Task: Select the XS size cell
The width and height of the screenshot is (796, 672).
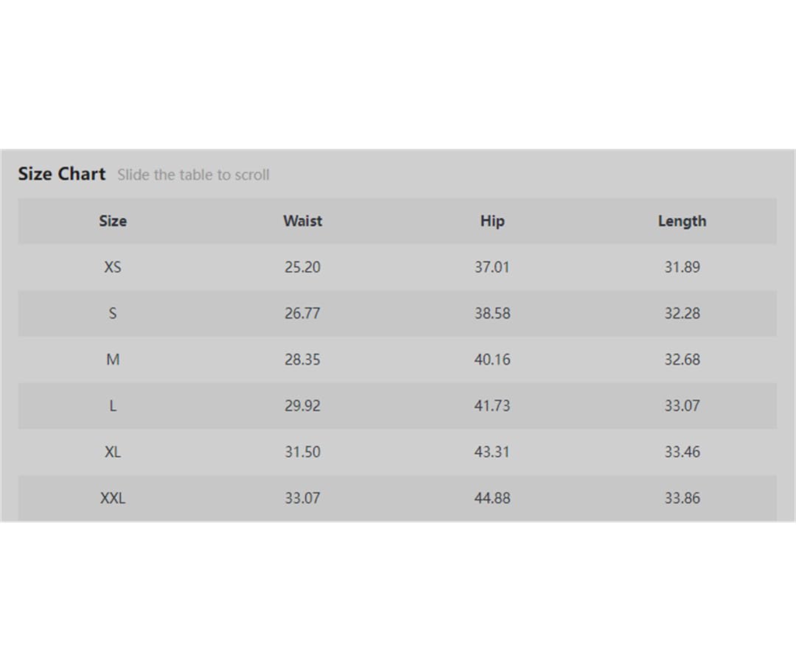Action: 113,267
